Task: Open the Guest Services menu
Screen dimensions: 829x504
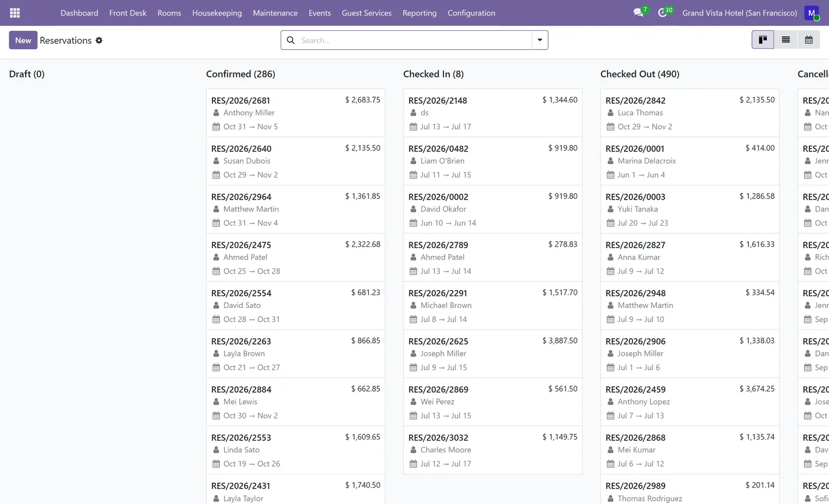Action: [367, 12]
